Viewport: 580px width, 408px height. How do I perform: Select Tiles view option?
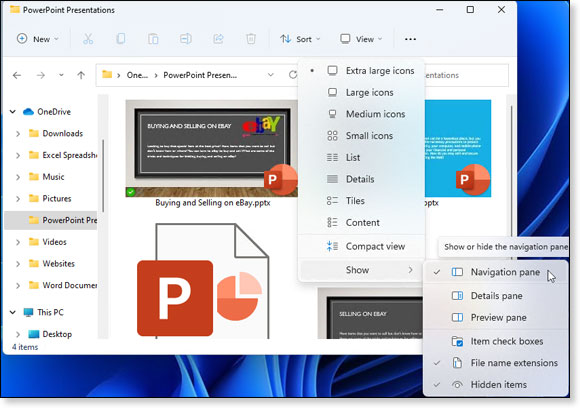click(x=361, y=201)
